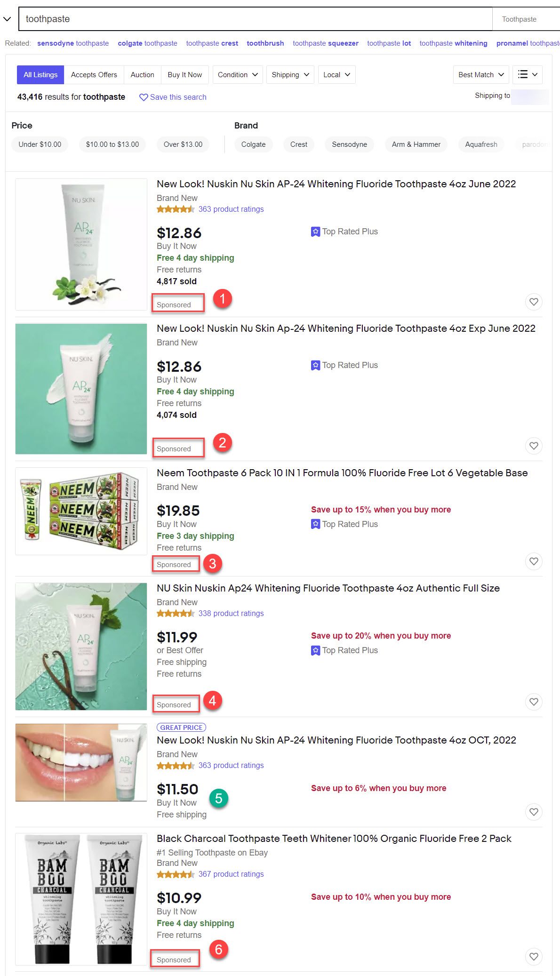Select the Buy It Now tab

184,74
